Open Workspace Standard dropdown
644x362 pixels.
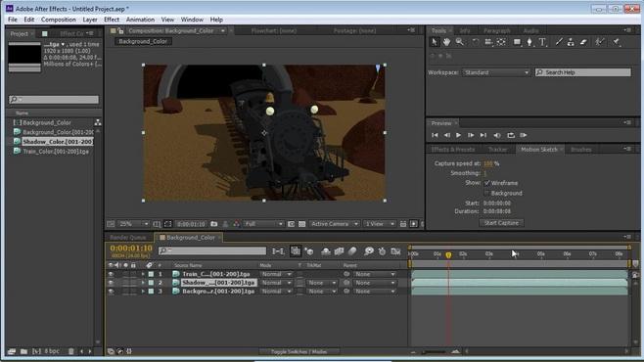(x=496, y=72)
